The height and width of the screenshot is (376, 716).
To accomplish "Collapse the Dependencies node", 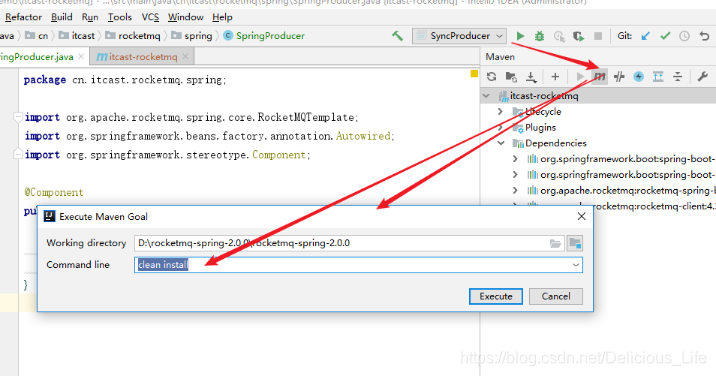I will 501,143.
